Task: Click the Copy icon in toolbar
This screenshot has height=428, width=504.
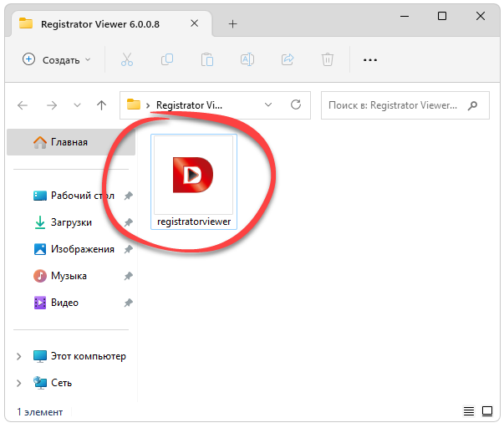Action: (x=167, y=59)
